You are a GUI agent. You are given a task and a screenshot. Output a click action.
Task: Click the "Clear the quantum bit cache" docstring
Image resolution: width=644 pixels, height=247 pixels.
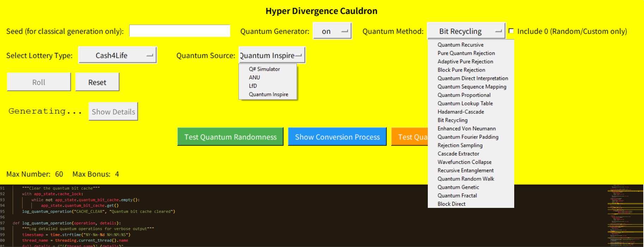click(61, 188)
